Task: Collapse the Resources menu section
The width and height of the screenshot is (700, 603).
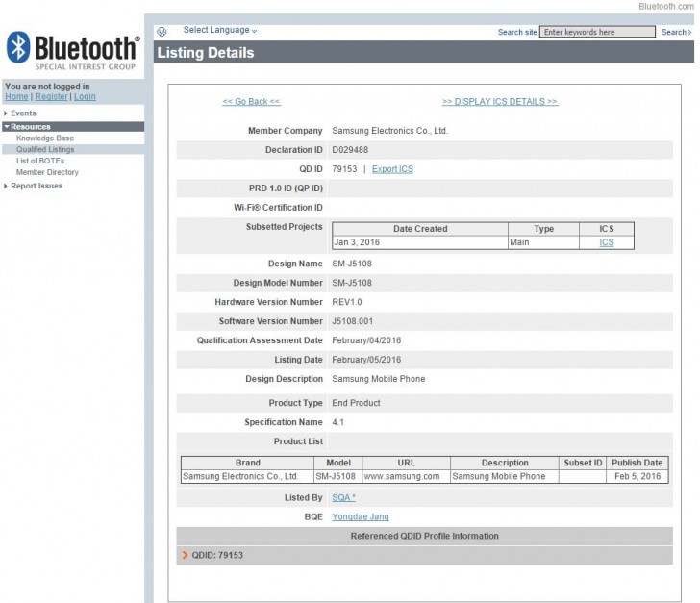Action: tap(31, 127)
